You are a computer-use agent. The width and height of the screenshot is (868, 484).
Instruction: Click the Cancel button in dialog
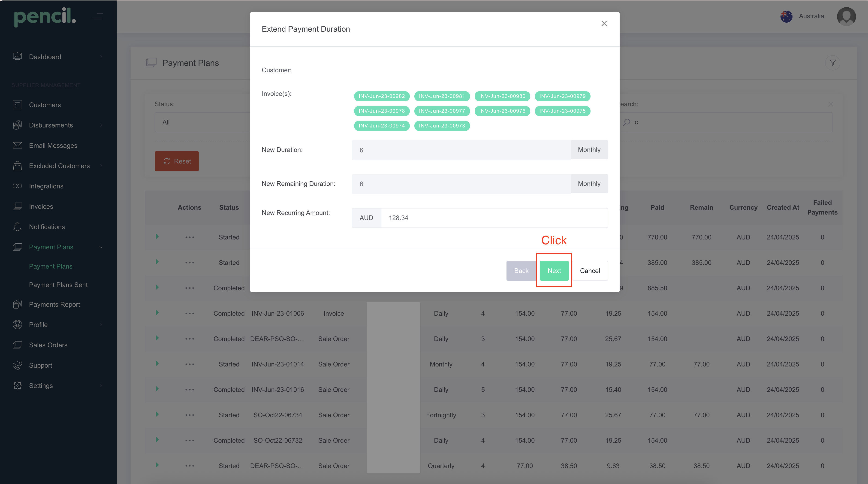point(590,271)
